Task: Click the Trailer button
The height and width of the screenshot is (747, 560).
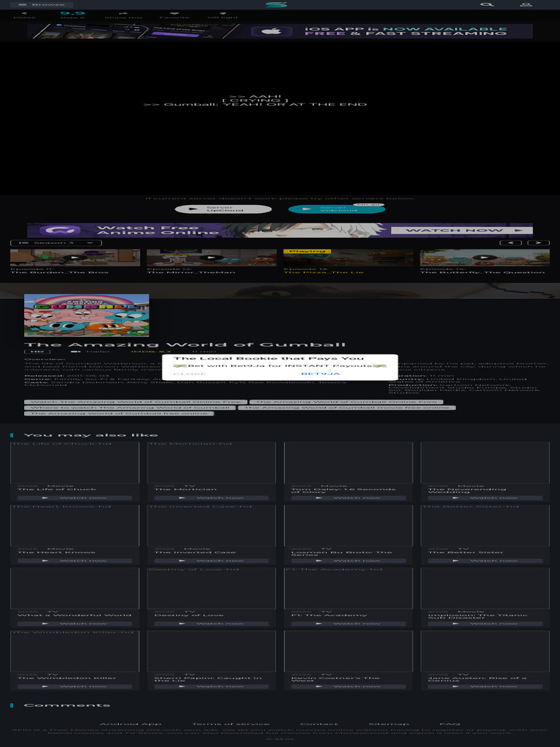Action: tap(90, 352)
